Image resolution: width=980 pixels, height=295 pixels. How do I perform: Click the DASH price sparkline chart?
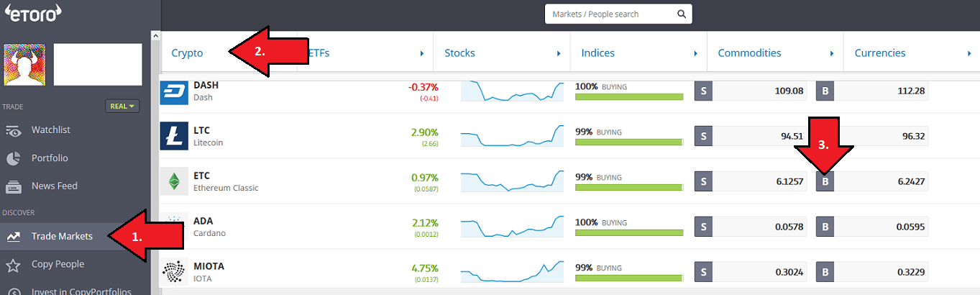point(511,91)
